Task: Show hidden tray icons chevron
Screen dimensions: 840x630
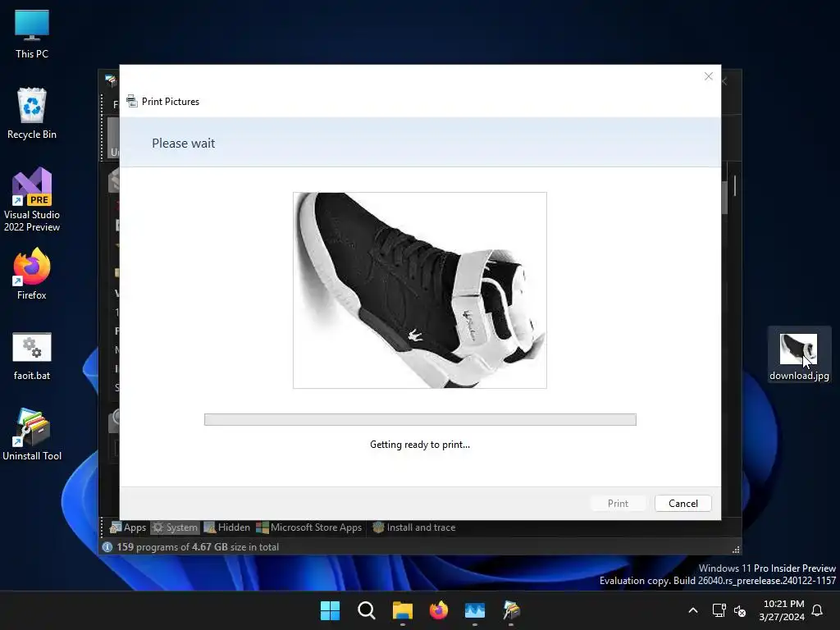Action: tap(692, 610)
